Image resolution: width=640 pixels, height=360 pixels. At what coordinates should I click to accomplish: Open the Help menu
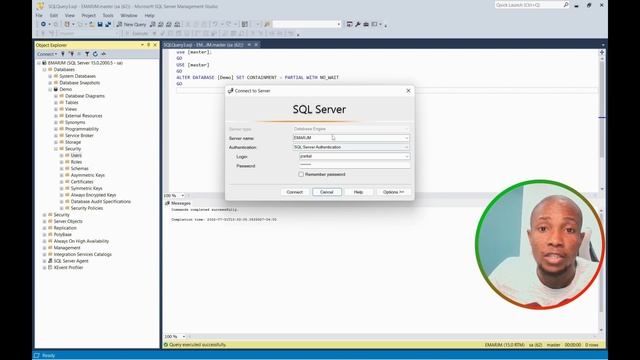coord(150,16)
